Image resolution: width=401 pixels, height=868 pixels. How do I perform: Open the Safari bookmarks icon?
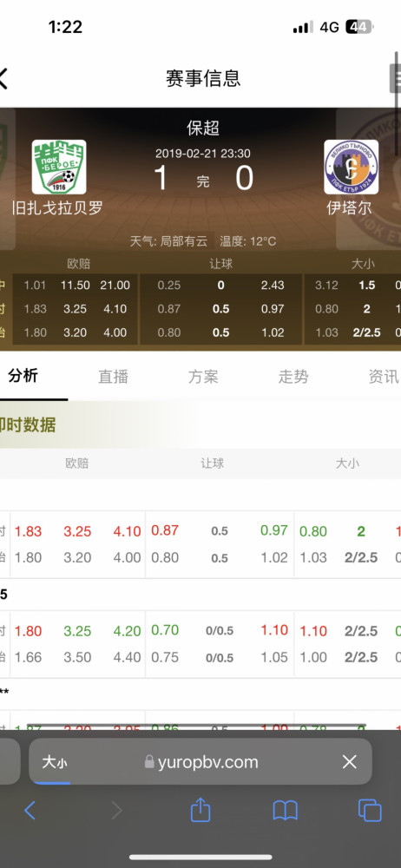point(286,811)
